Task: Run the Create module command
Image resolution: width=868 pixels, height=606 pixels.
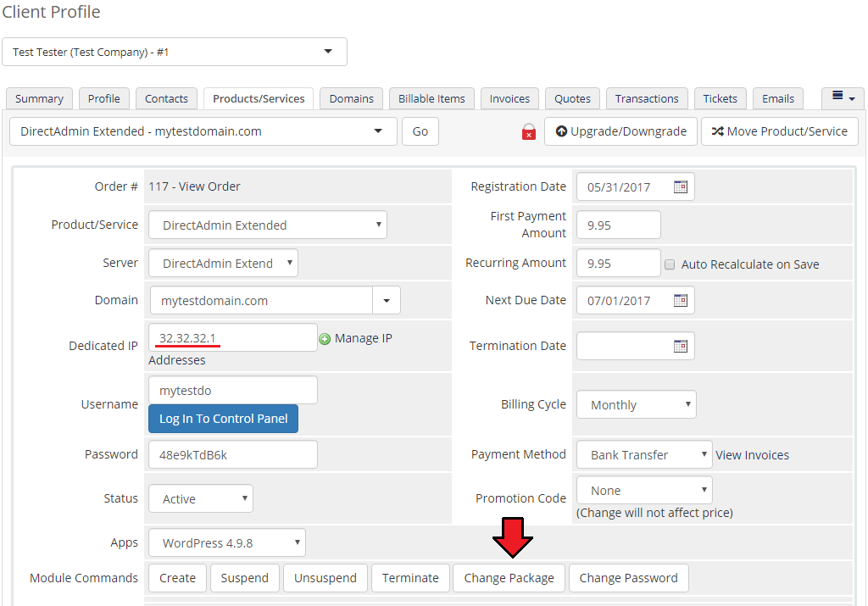Action: pyautogui.click(x=178, y=578)
